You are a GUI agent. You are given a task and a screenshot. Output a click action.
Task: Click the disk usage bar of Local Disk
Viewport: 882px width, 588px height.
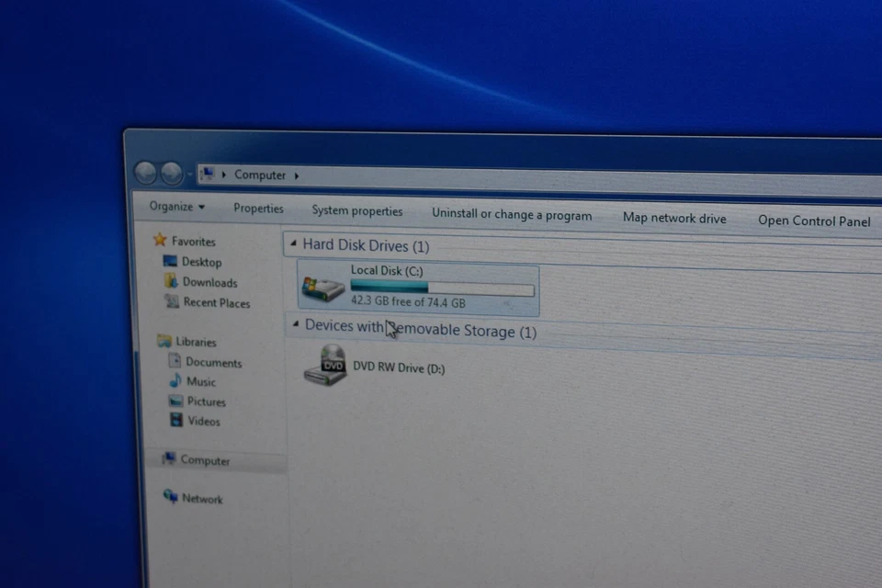441,288
